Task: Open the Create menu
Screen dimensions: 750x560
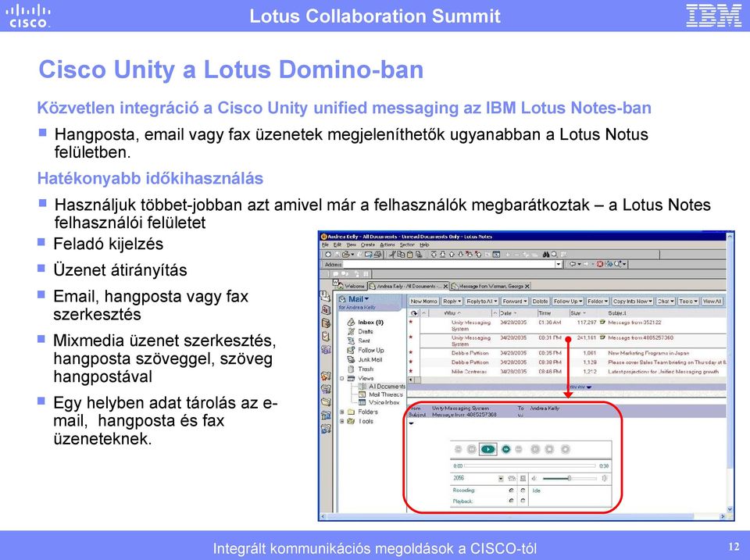Action: (368, 244)
